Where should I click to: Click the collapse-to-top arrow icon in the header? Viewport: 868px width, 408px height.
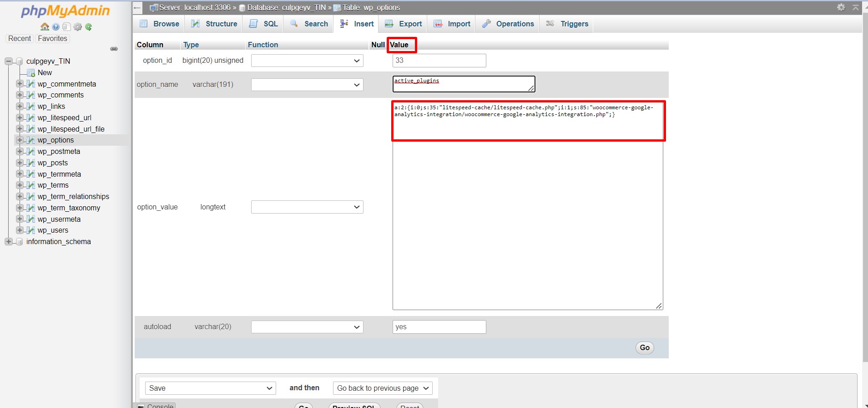click(855, 7)
